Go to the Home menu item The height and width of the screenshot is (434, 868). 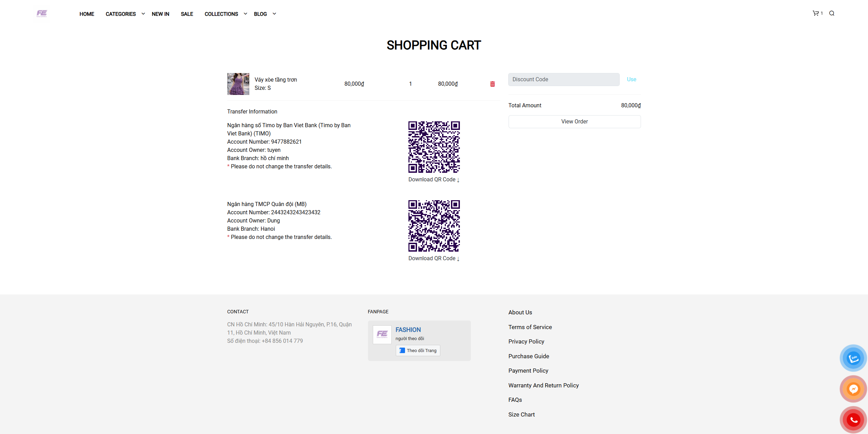[x=87, y=14]
